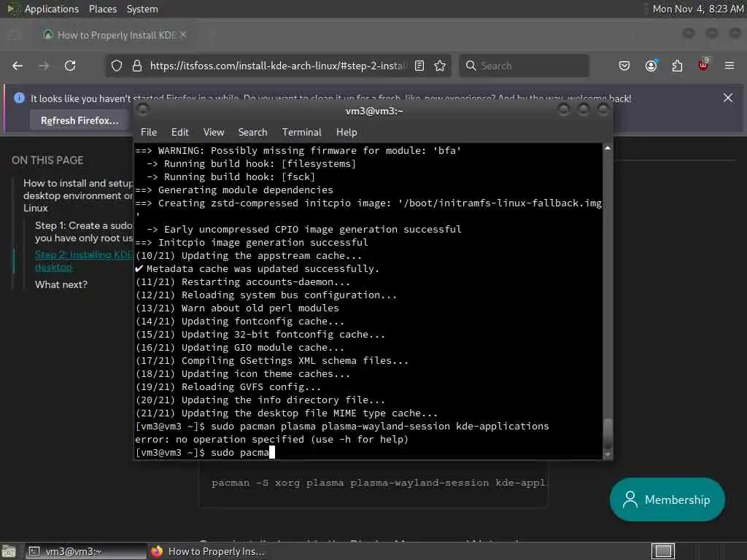Open tracking protection shield icon

[x=117, y=66]
